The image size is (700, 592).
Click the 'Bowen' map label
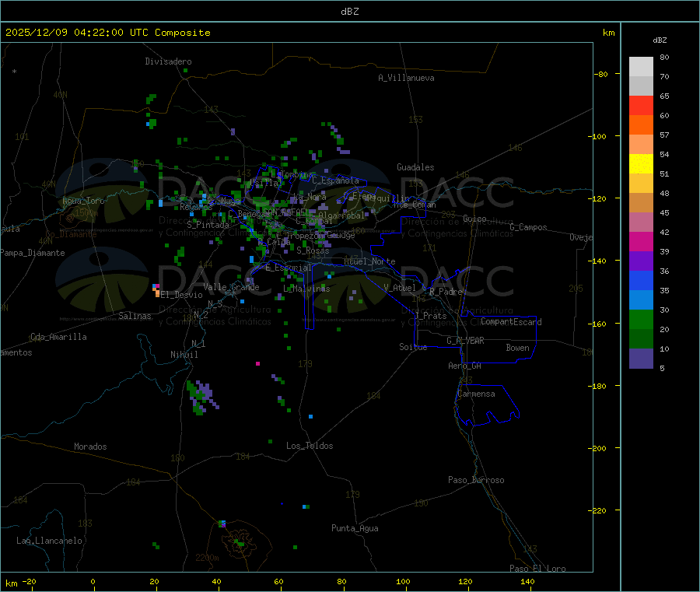[x=518, y=348]
